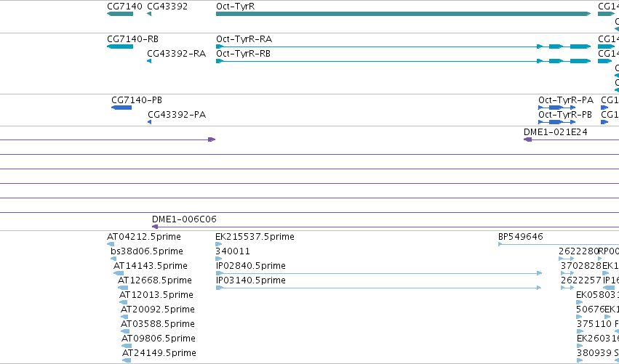Click the Oct-TyrR-RA transcript label

pos(244,39)
